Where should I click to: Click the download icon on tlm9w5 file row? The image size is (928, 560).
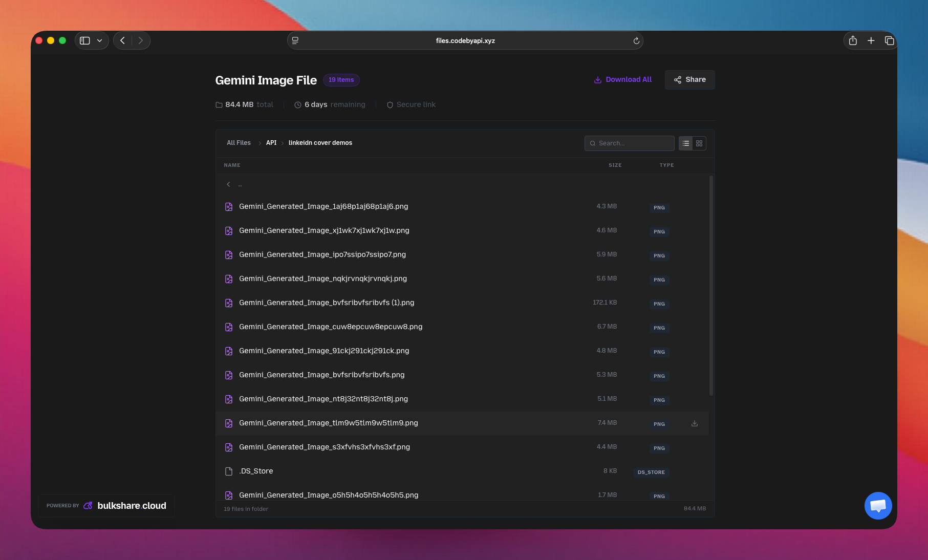pos(694,423)
